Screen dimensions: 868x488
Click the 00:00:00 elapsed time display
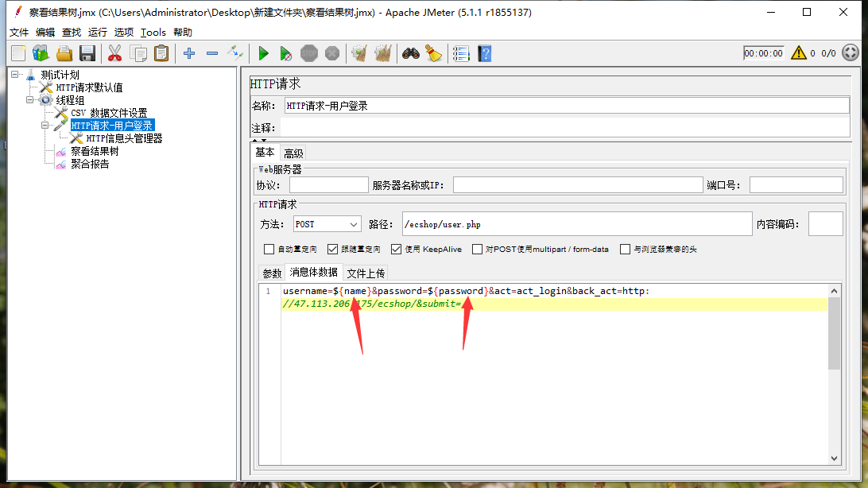(763, 53)
